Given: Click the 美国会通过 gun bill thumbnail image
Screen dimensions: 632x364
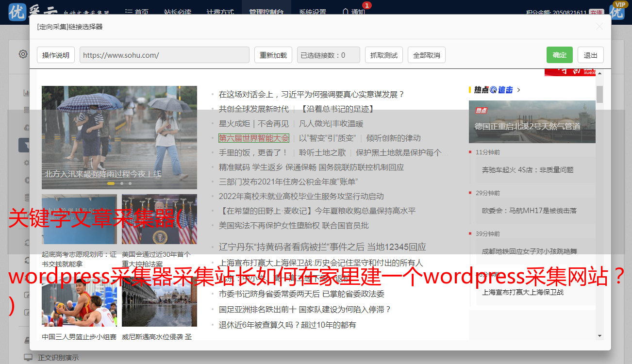Looking at the screenshot, I should tap(159, 219).
